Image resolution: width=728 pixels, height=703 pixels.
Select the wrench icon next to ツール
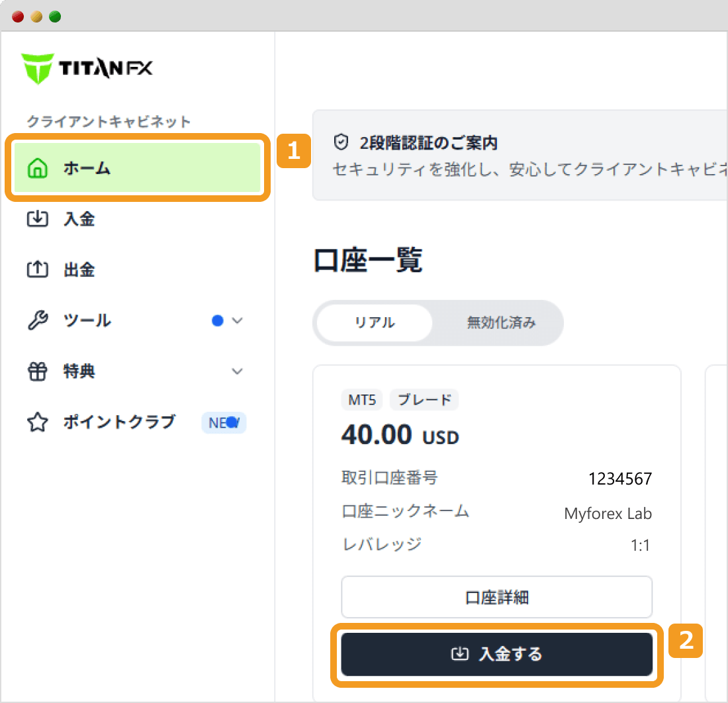38,320
